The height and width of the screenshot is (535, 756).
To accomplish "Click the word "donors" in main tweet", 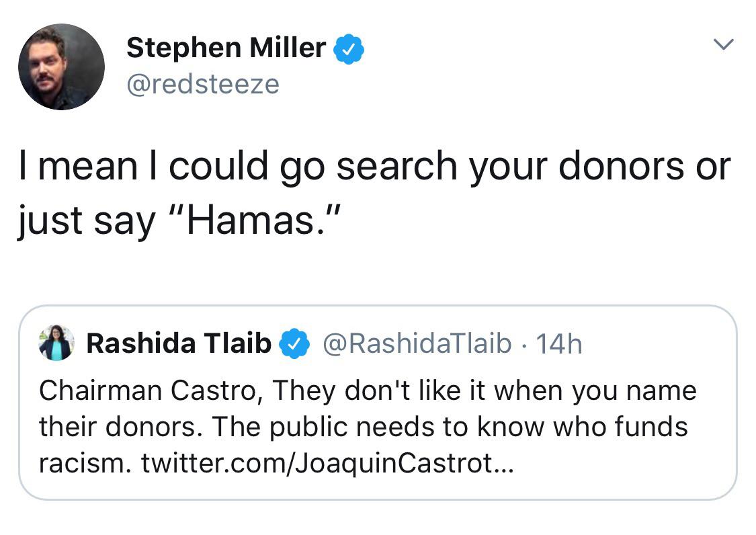I will click(x=621, y=167).
